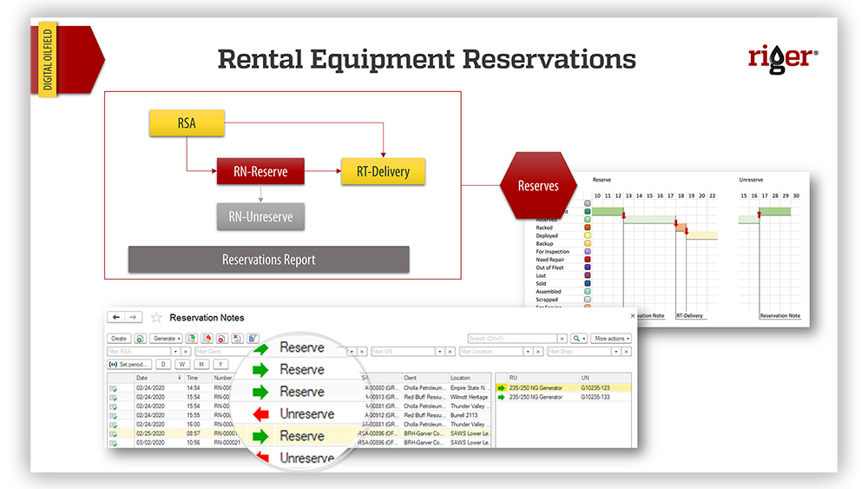Click the Set period icon button

pyautogui.click(x=128, y=364)
